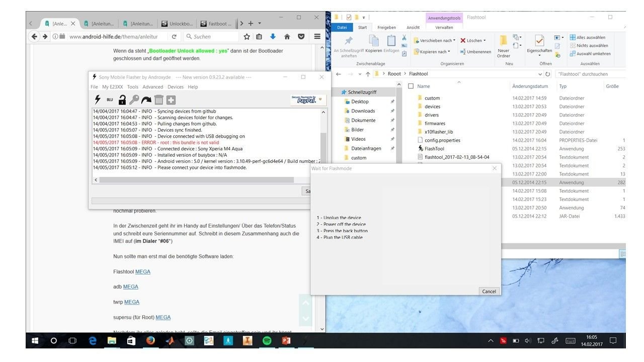Screen dimensions: 644x362
Task: Open the Tools menu in Flashtool
Action: (133, 87)
